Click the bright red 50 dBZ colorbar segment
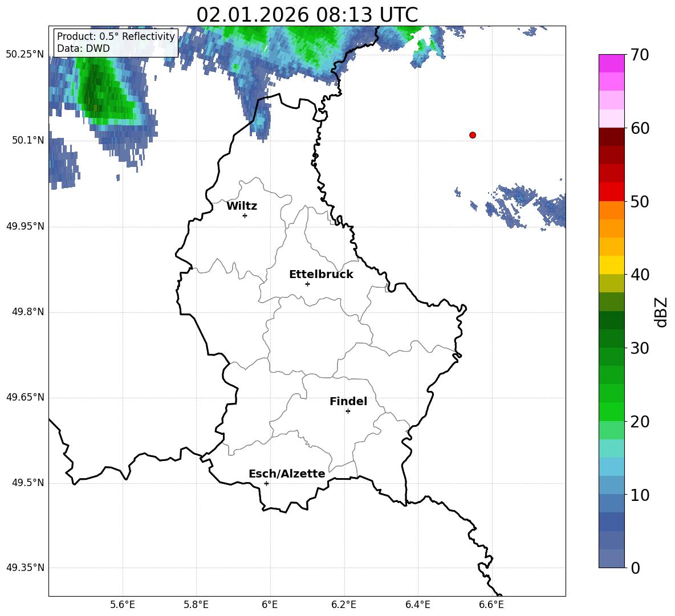The width and height of the screenshot is (675, 616). pyautogui.click(x=611, y=192)
